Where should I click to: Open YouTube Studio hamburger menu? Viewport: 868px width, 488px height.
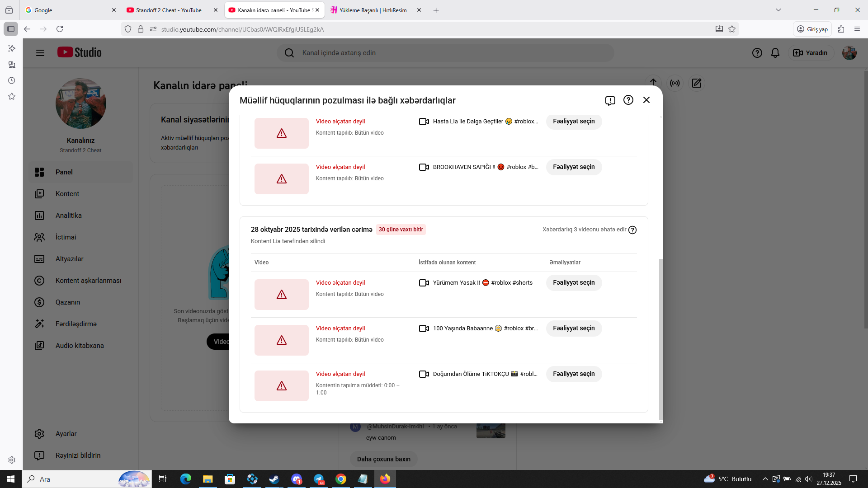[40, 53]
